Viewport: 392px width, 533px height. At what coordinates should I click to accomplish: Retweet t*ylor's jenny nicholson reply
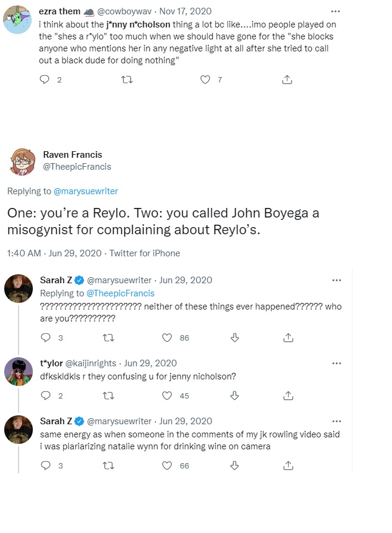tap(108, 396)
